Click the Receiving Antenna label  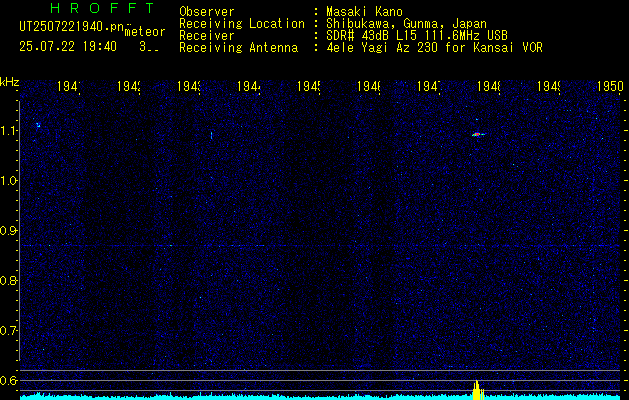pyautogui.click(x=239, y=48)
